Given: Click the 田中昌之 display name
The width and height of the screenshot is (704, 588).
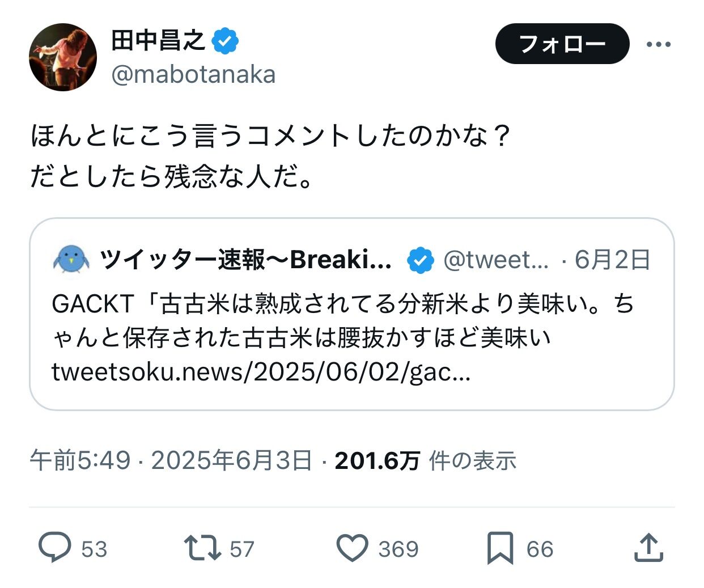Looking at the screenshot, I should pyautogui.click(x=158, y=41).
